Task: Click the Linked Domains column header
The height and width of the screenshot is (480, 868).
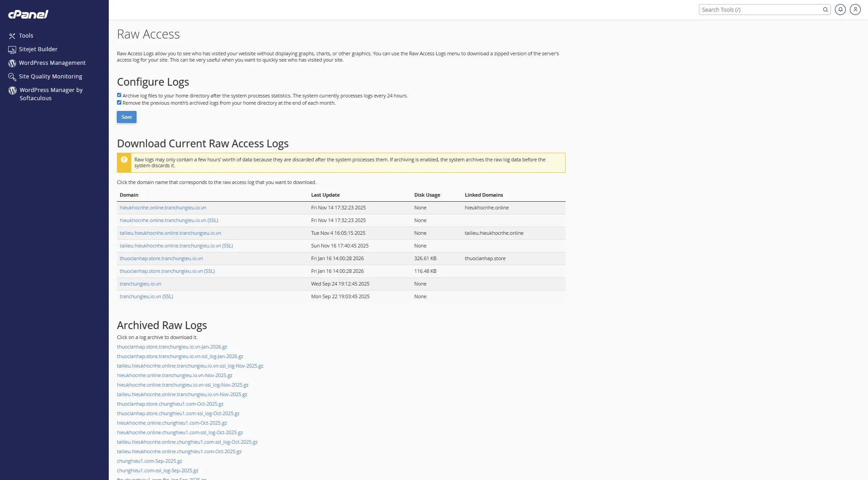Action: click(x=484, y=195)
